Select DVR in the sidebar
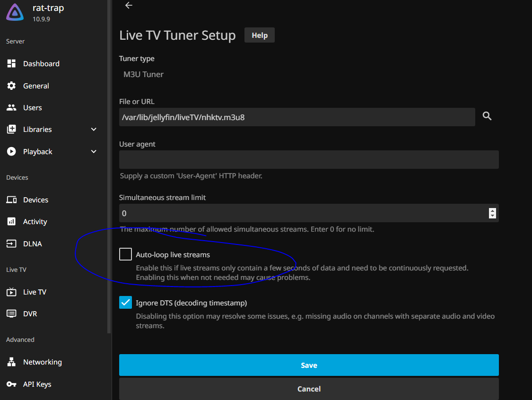532x400 pixels. pos(30,314)
